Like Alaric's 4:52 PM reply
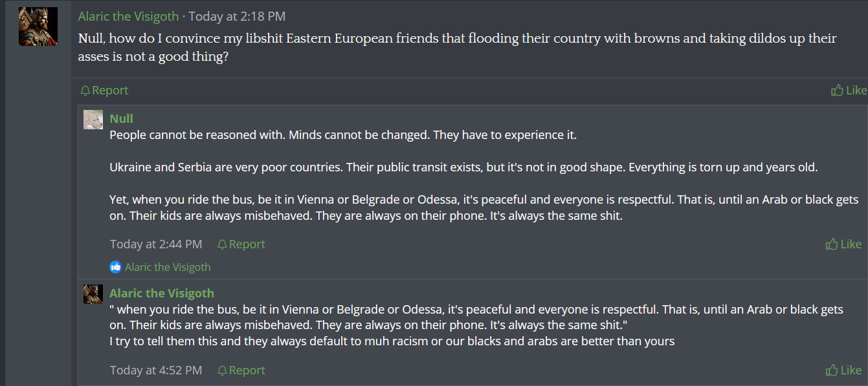The height and width of the screenshot is (386, 868). [x=843, y=370]
